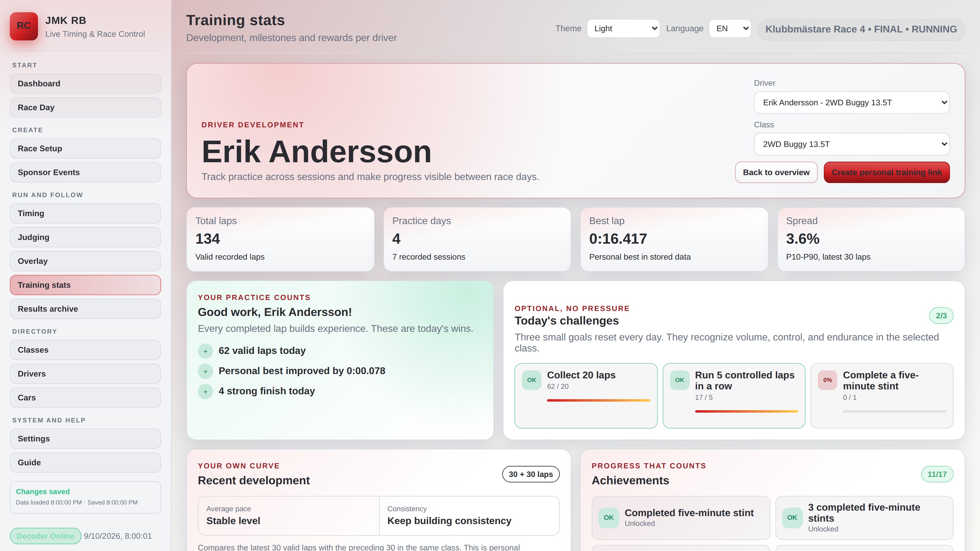Click the plus icon beside Personal best improved
The height and width of the screenshot is (551, 980).
pos(205,371)
